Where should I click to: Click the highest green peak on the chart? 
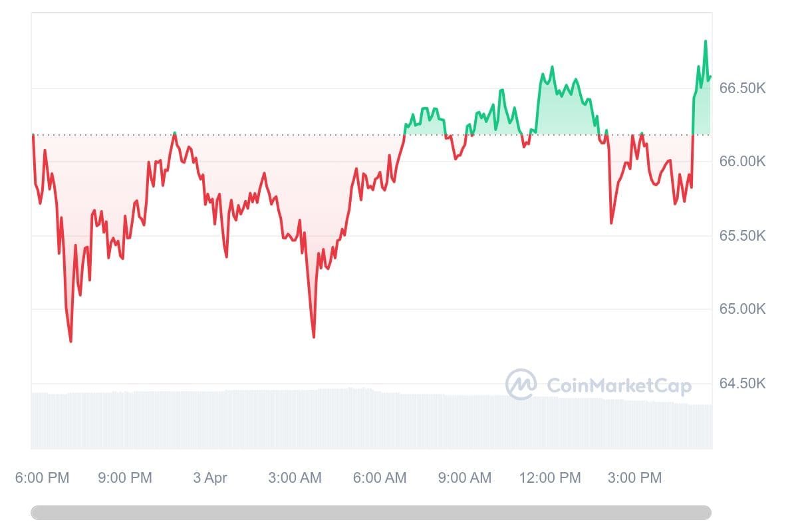tap(705, 41)
